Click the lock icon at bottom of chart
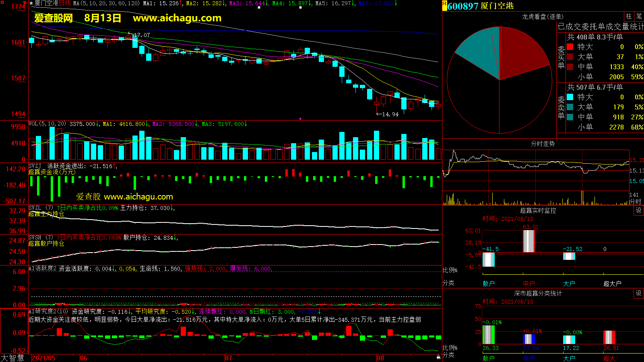The image size is (644, 362). pos(438,357)
